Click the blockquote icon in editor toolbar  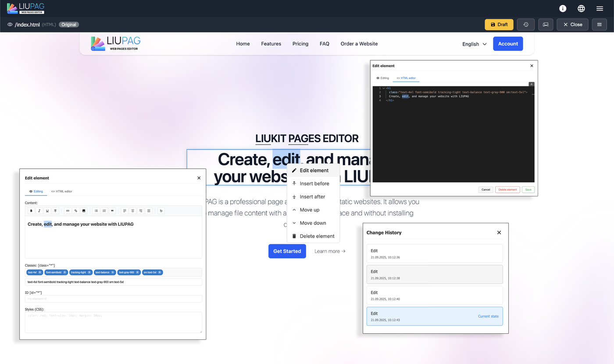(x=112, y=211)
